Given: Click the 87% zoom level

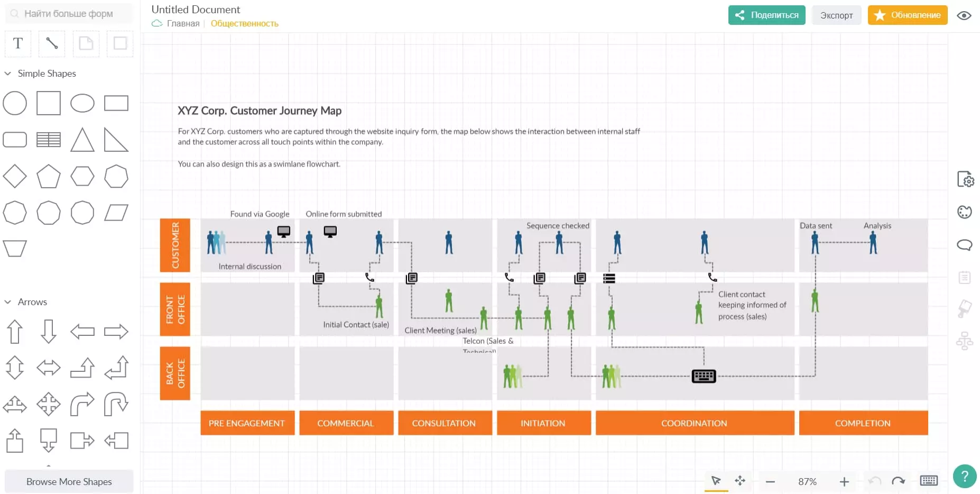Looking at the screenshot, I should tap(807, 481).
